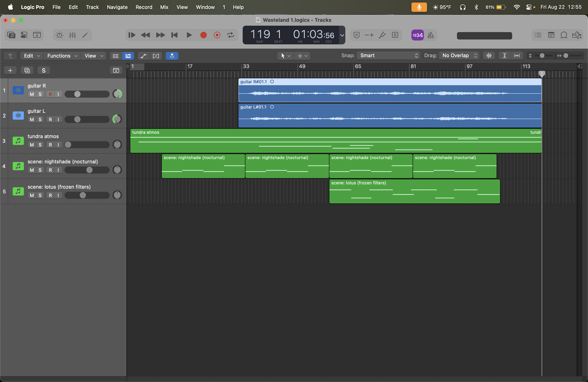588x382 pixels.
Task: Show automation view button
Action: [143, 56]
